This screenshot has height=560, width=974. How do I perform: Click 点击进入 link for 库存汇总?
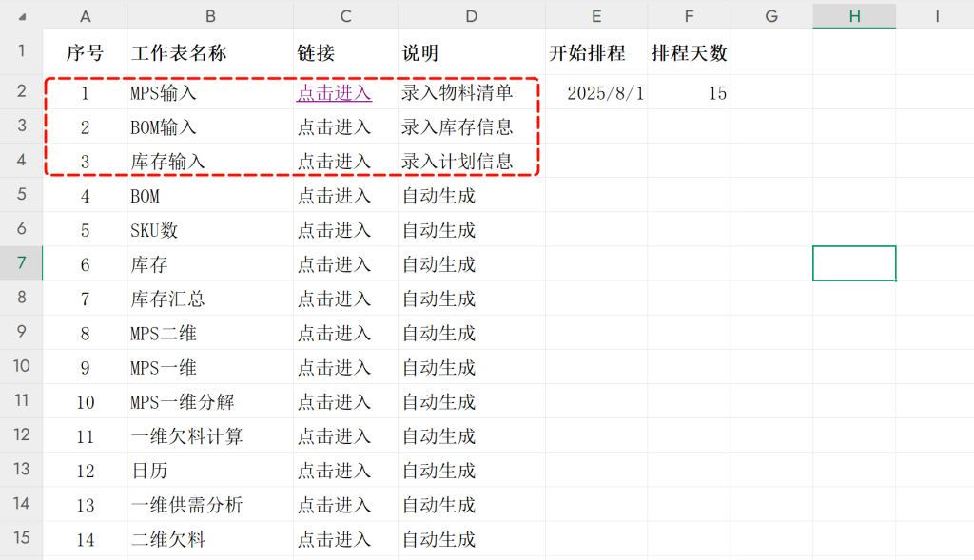pos(334,299)
